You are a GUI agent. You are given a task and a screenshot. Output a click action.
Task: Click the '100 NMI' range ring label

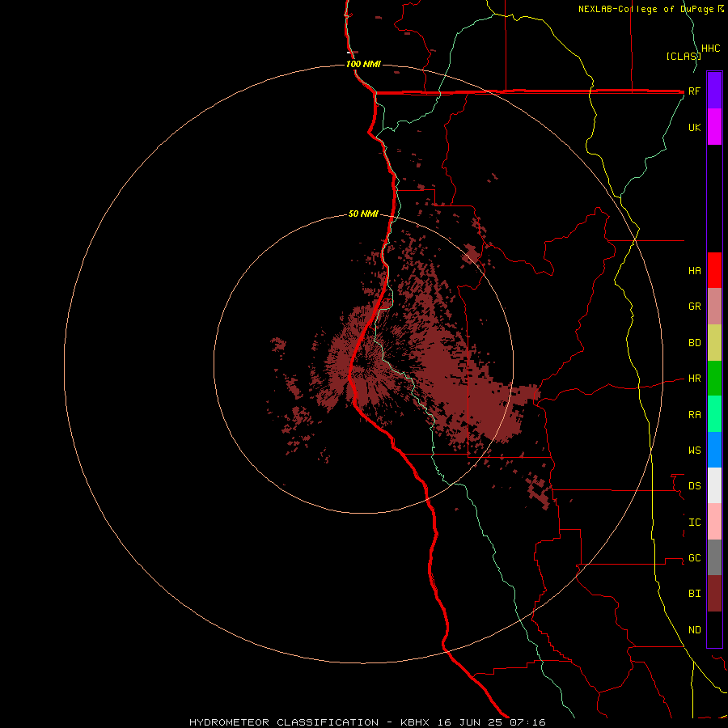pos(363,64)
